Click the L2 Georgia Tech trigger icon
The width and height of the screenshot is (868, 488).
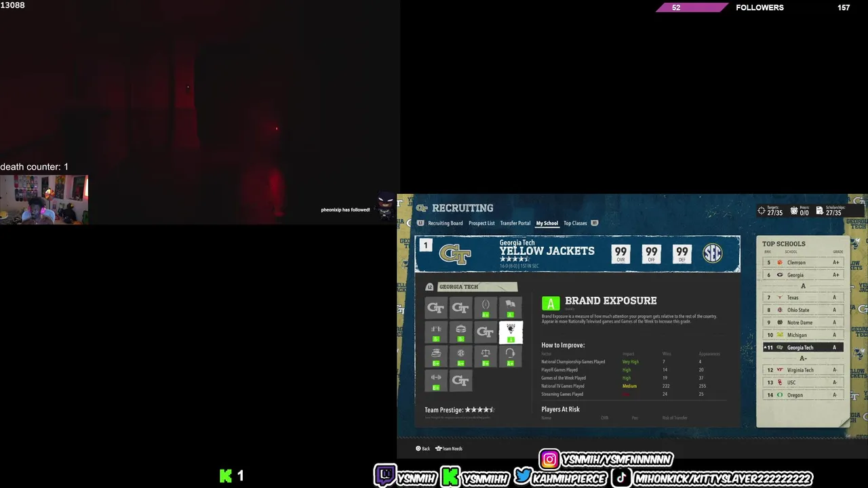pyautogui.click(x=429, y=287)
